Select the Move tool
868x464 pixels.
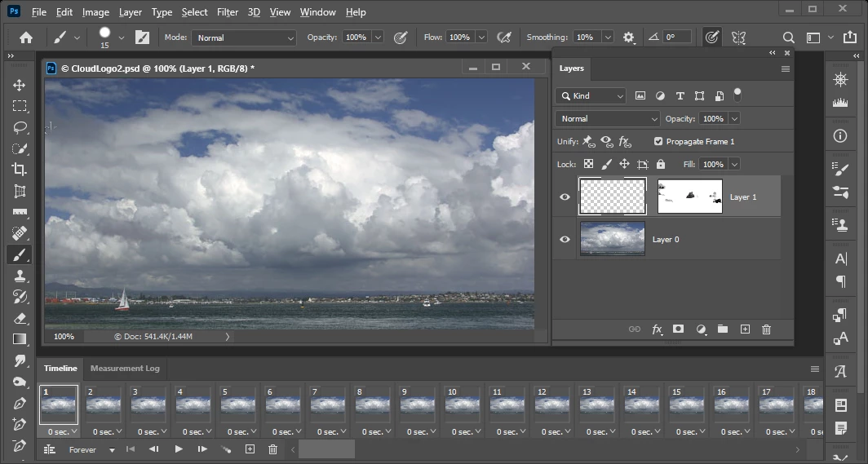[x=20, y=85]
